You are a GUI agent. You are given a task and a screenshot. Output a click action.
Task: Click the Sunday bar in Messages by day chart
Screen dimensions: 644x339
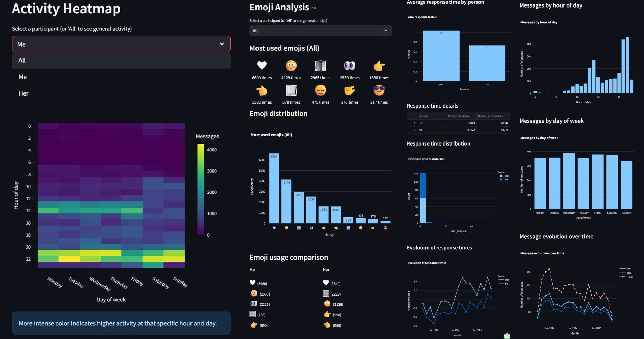tap(626, 185)
